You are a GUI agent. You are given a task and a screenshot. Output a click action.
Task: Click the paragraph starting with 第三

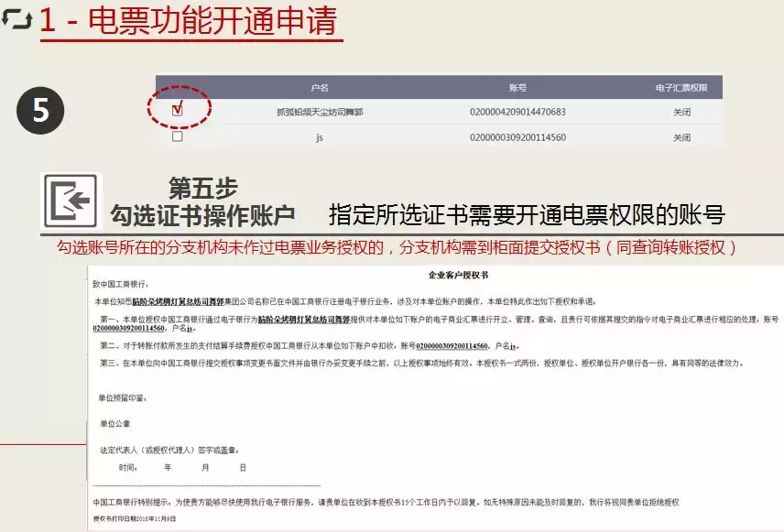tap(421, 363)
